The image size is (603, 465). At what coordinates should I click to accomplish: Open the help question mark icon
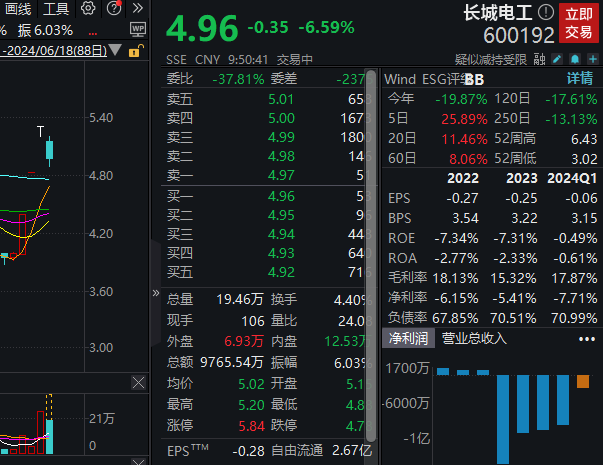click(x=114, y=8)
